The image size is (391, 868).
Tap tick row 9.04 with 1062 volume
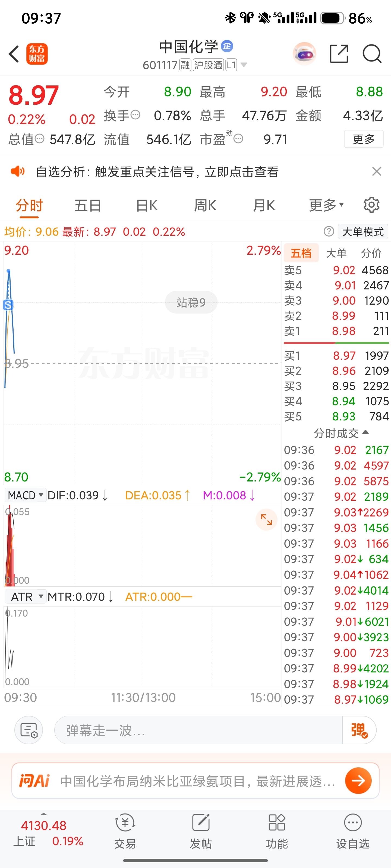(336, 575)
